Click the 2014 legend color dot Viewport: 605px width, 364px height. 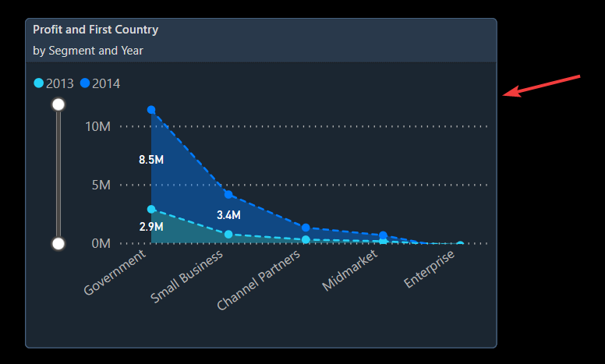(85, 83)
